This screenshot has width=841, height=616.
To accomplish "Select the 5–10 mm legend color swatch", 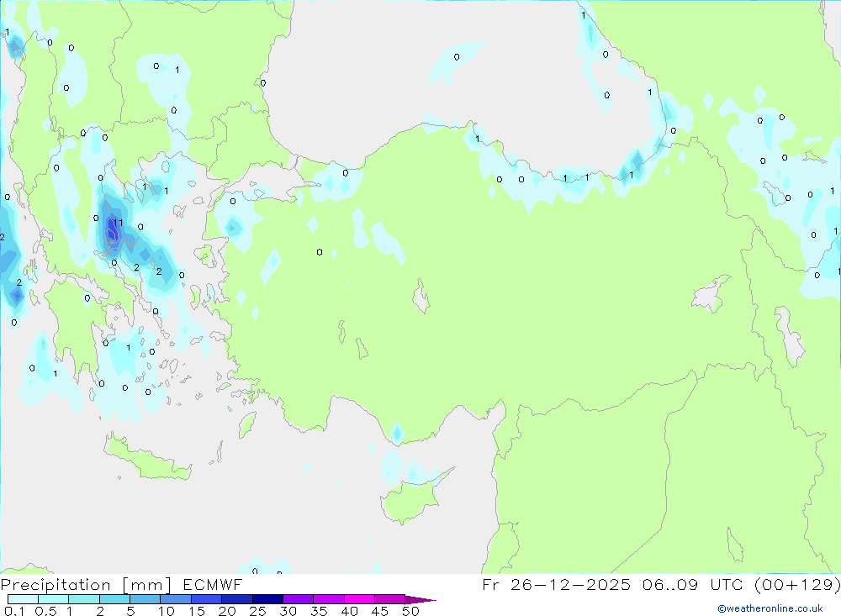I will (x=145, y=599).
